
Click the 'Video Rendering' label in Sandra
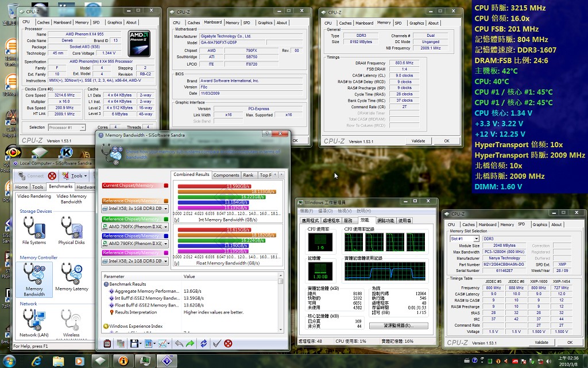(x=34, y=197)
